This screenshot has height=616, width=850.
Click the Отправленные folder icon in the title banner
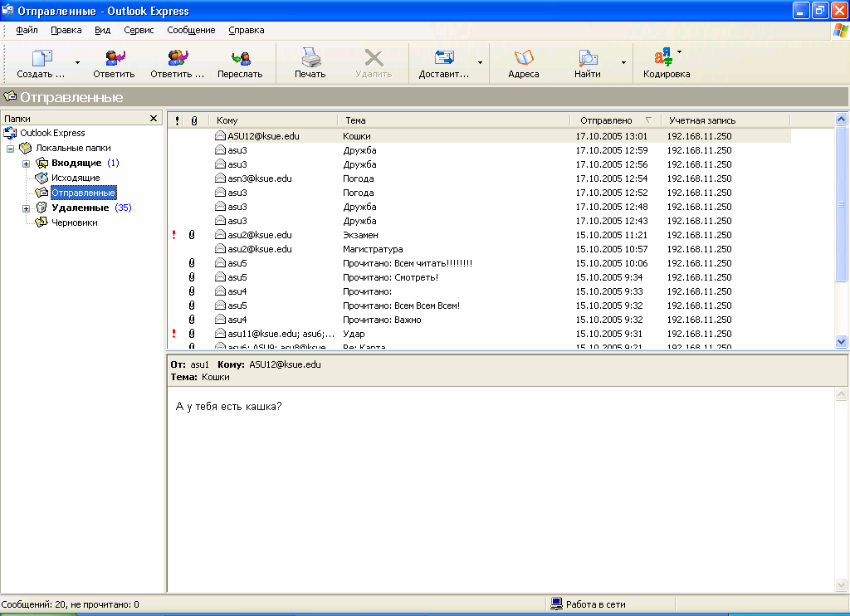tap(10, 96)
